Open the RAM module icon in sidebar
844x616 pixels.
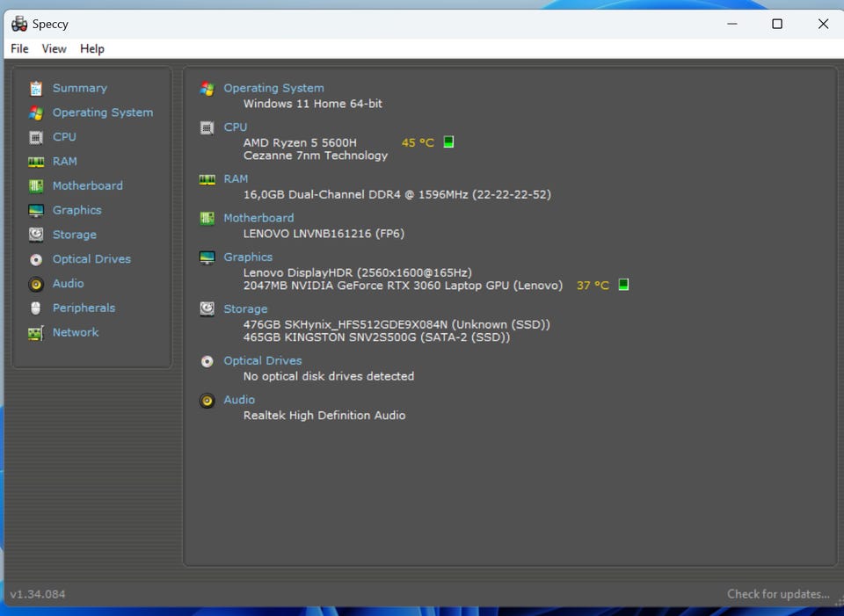point(36,162)
